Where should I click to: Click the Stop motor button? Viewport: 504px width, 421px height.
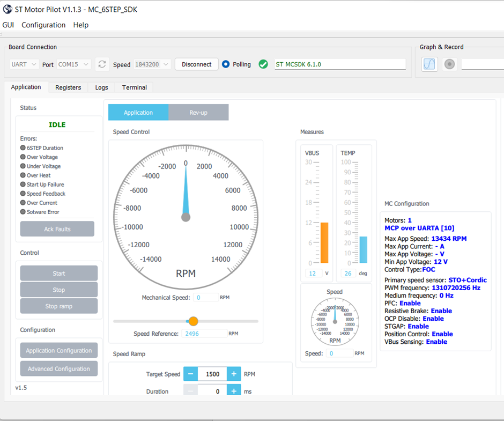tap(59, 290)
